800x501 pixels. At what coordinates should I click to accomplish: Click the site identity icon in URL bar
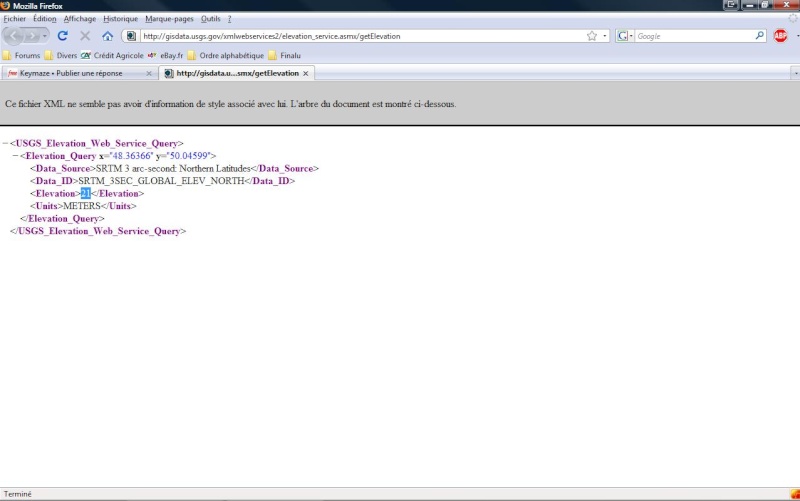click(x=131, y=36)
